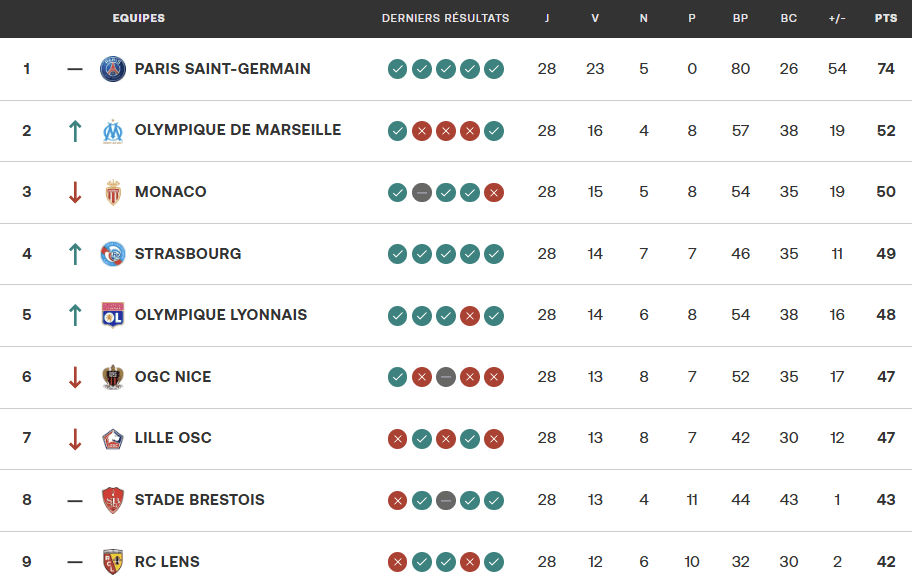Open the STRASBOURG team link

pyautogui.click(x=188, y=254)
